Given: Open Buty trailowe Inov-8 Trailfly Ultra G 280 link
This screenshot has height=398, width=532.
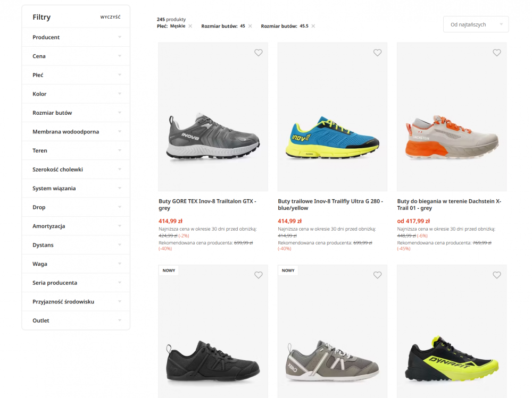Looking at the screenshot, I should (x=330, y=205).
